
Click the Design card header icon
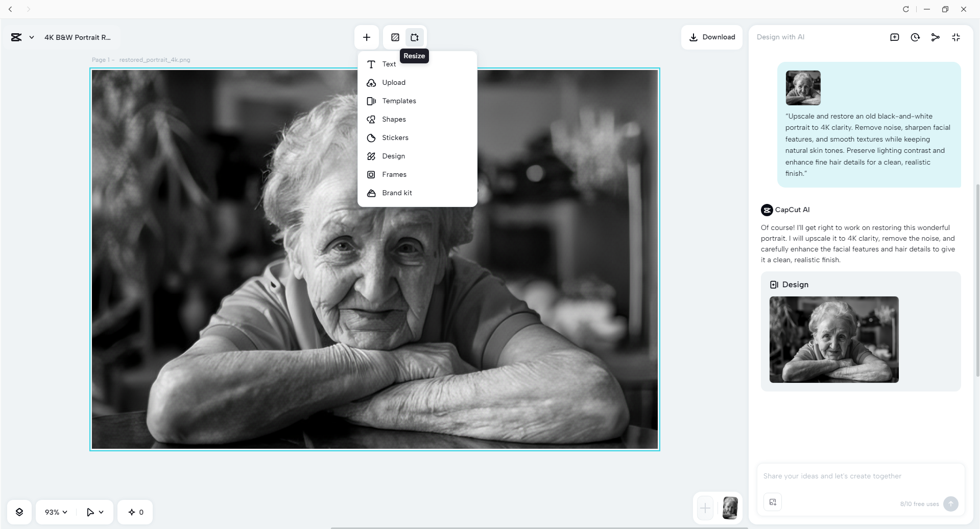pyautogui.click(x=774, y=285)
